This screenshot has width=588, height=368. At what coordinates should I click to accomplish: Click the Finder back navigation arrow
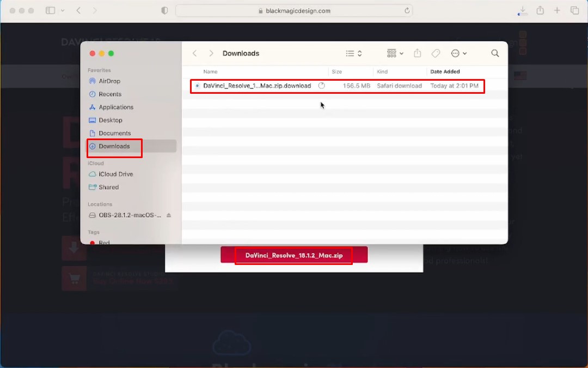[194, 53]
